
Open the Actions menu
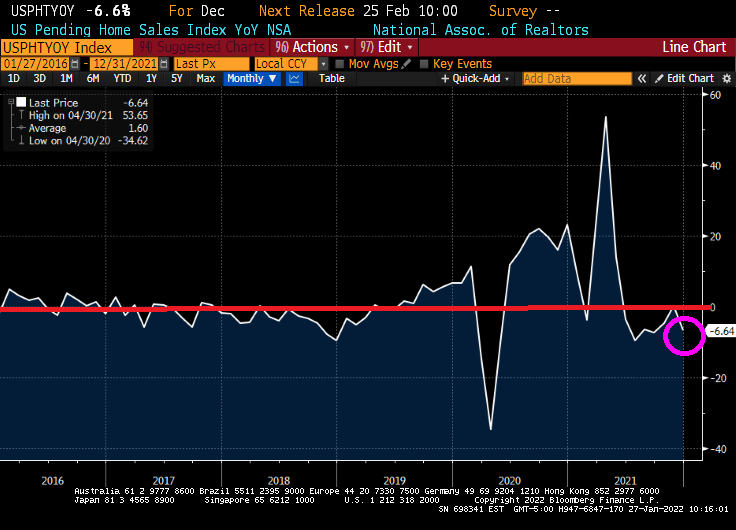(x=313, y=47)
